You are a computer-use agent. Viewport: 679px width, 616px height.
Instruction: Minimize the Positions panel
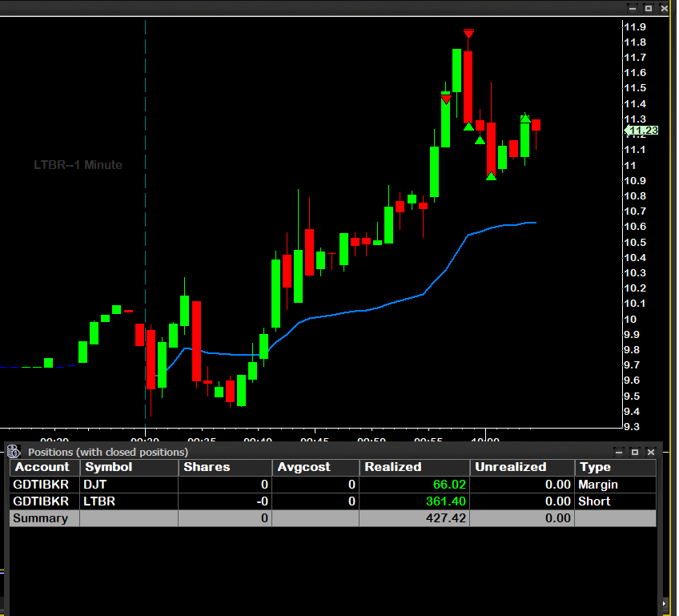[x=619, y=453]
